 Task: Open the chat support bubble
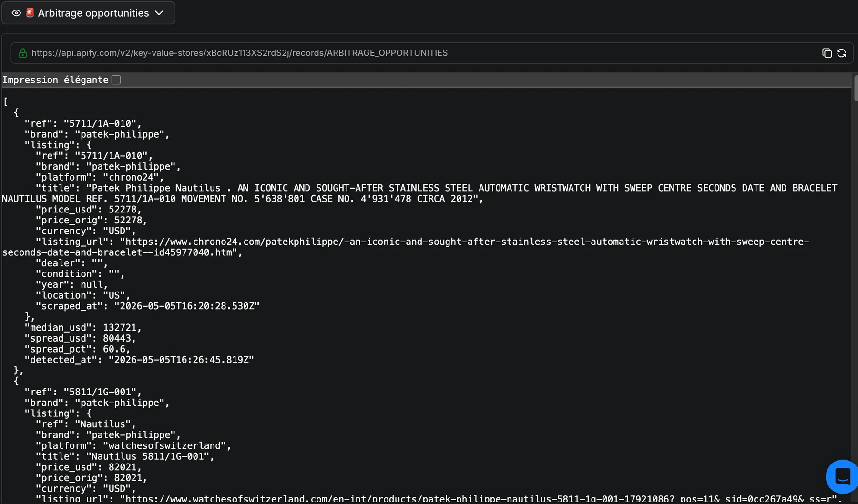click(842, 476)
